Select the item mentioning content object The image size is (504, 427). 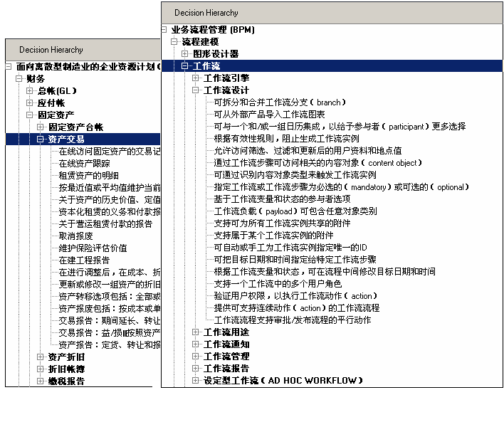pyautogui.click(x=318, y=162)
